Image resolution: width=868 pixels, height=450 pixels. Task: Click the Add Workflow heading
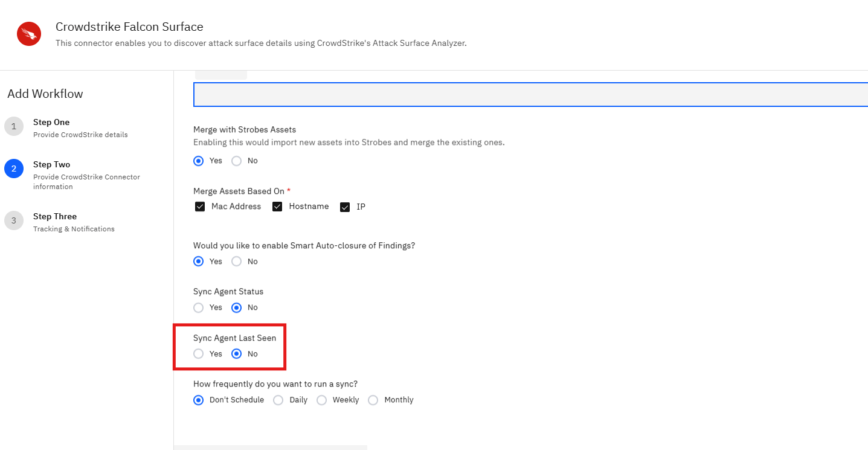pos(45,94)
